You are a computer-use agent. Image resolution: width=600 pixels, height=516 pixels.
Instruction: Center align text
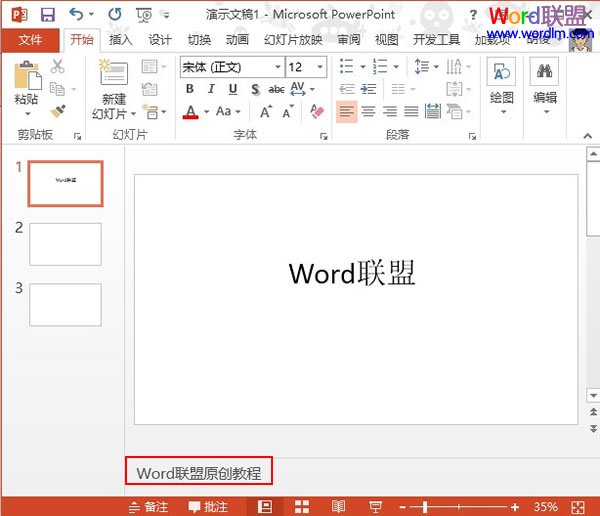[x=368, y=111]
